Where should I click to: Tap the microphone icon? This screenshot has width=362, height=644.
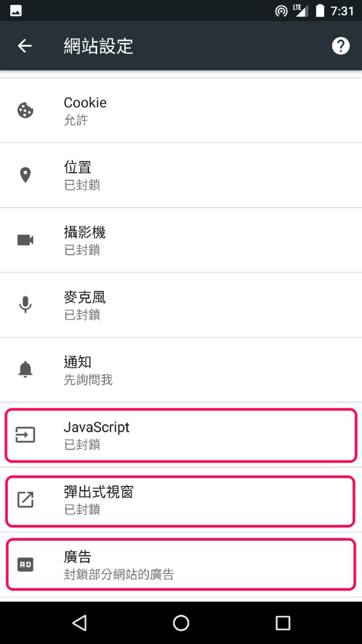pyautogui.click(x=25, y=305)
